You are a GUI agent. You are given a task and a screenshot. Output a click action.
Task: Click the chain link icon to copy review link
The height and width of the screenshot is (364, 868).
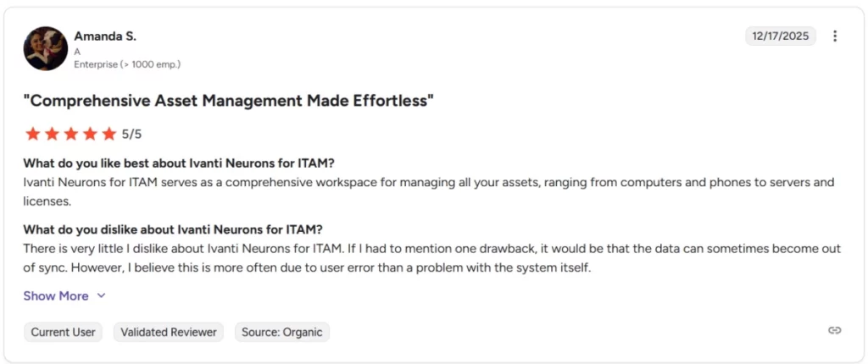pos(835,331)
